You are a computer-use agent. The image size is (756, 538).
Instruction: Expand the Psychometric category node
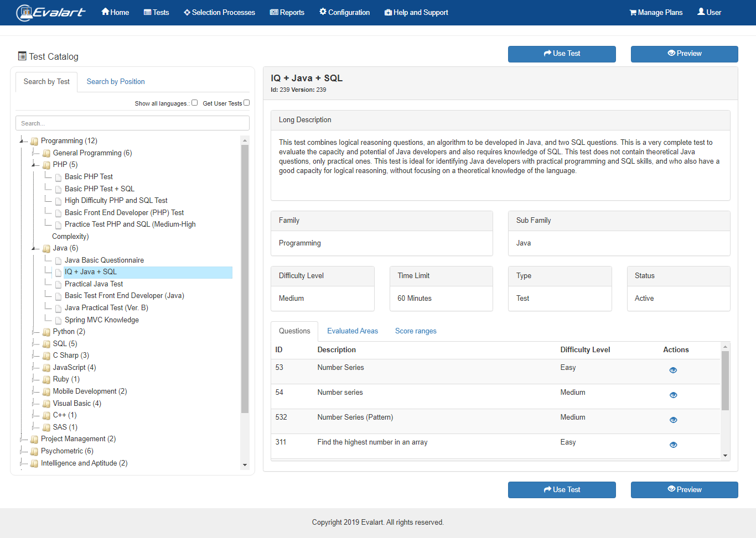pos(22,451)
